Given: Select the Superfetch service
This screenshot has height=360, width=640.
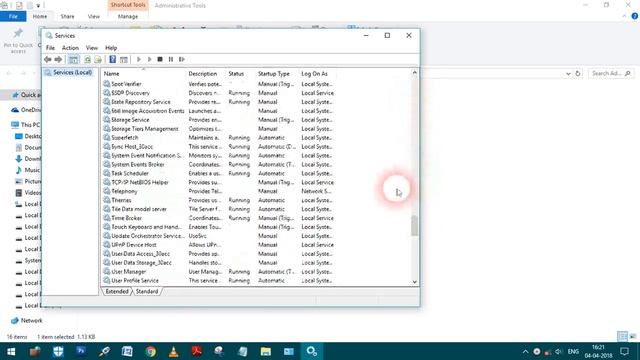Looking at the screenshot, I should click(218, 138).
